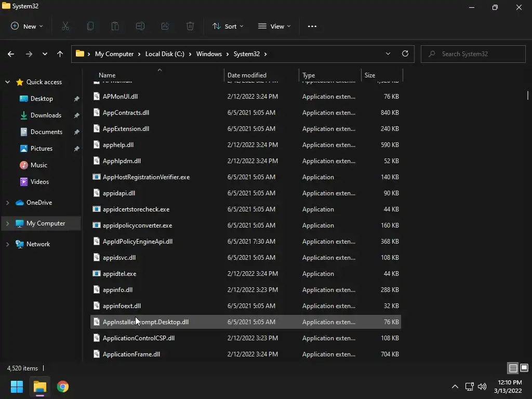Select the ApplicationFrame.dll file

[x=246, y=354]
